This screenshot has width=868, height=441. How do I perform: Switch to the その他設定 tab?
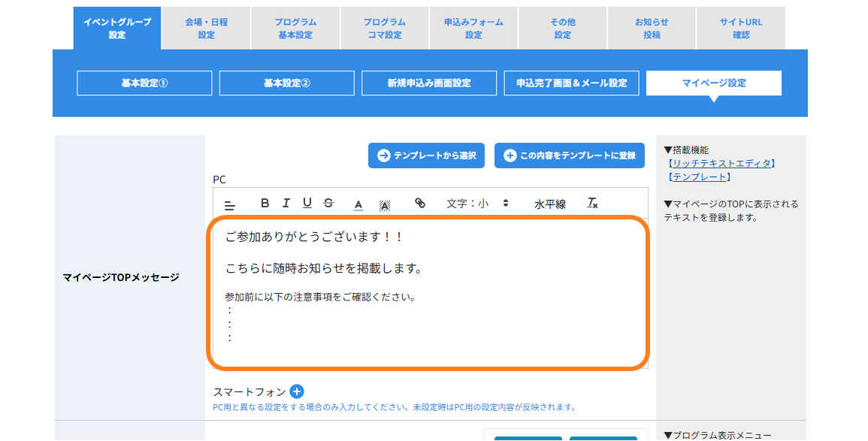pos(562,29)
